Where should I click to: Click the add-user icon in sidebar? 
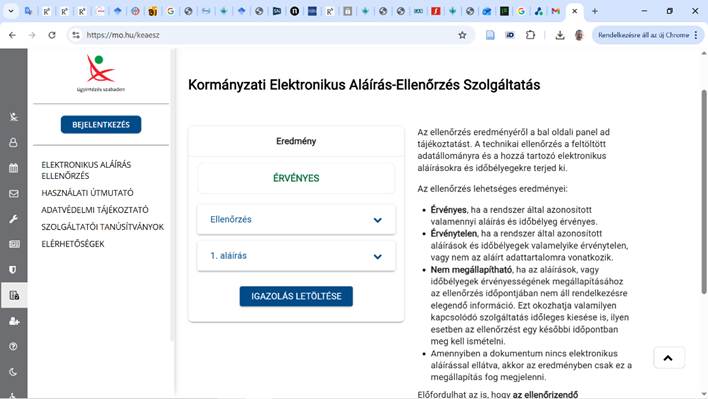[x=14, y=321]
